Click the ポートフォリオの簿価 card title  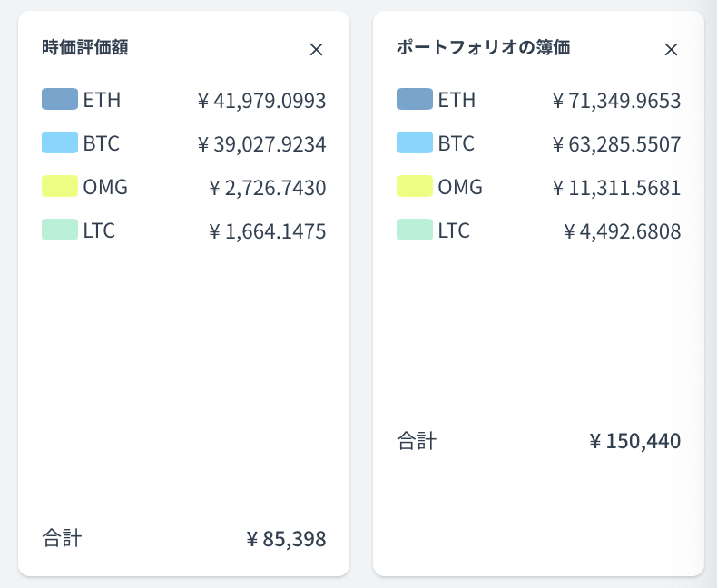(x=483, y=48)
